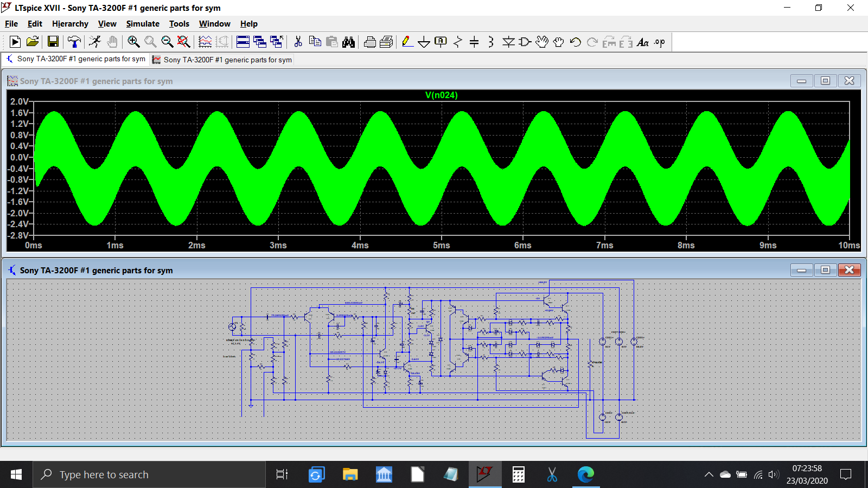Zoom to fit with the crossed magnifier icon
This screenshot has width=868, height=488.
184,42
